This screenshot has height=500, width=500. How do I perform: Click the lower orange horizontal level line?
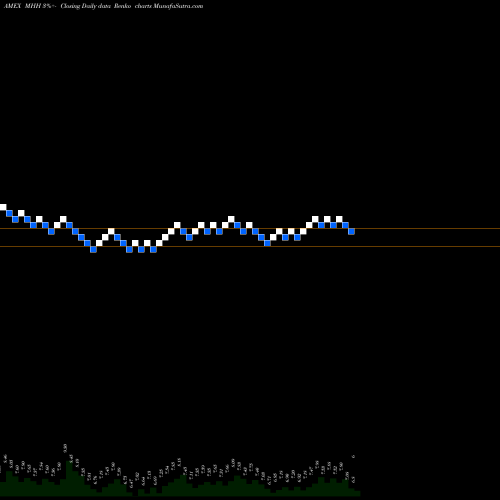point(250,247)
